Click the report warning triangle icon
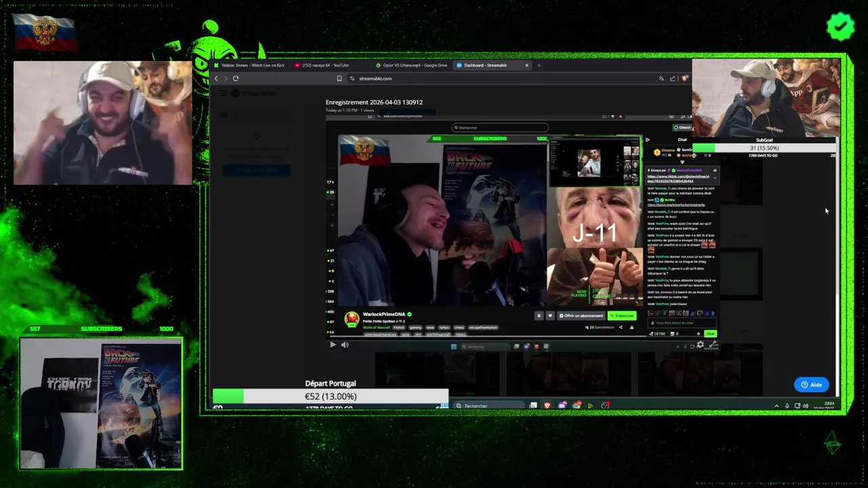The image size is (868, 488). click(x=631, y=327)
